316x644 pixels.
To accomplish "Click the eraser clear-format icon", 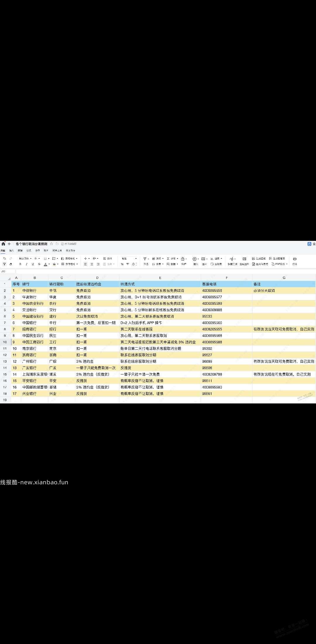I will [x=11, y=264].
